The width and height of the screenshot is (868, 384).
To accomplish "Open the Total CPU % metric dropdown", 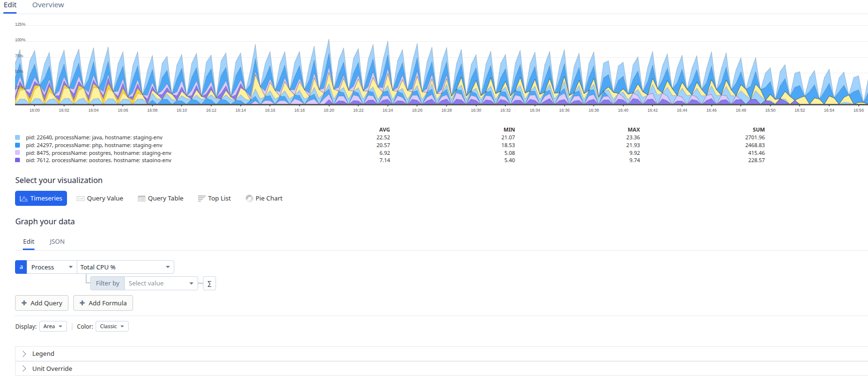I will tap(125, 267).
